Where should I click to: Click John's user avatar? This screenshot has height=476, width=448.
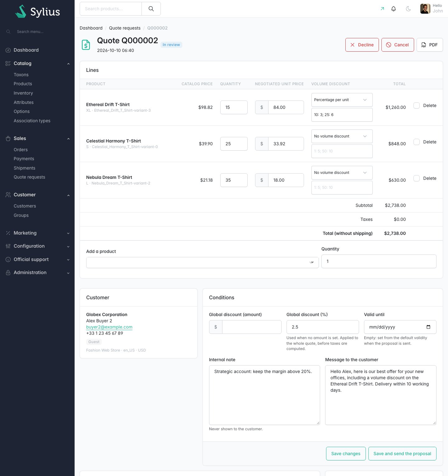click(x=425, y=9)
